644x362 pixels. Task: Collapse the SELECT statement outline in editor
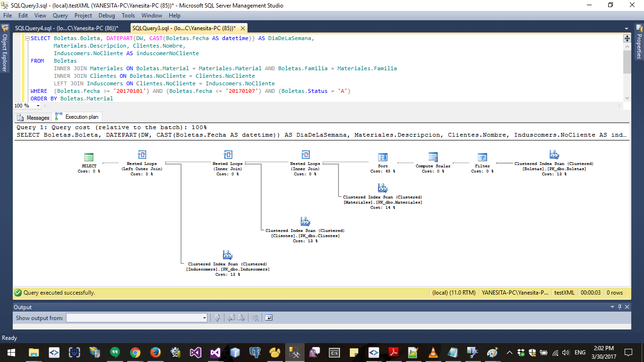(27, 38)
